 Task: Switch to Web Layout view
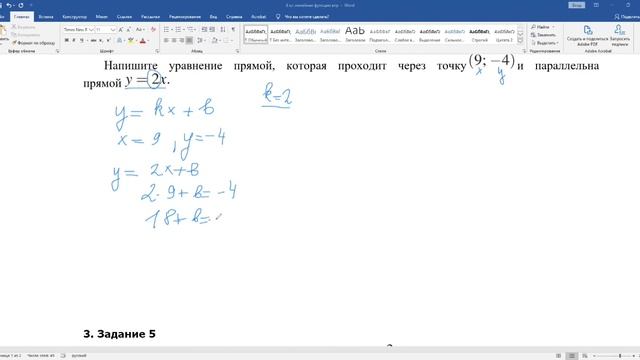click(585, 356)
